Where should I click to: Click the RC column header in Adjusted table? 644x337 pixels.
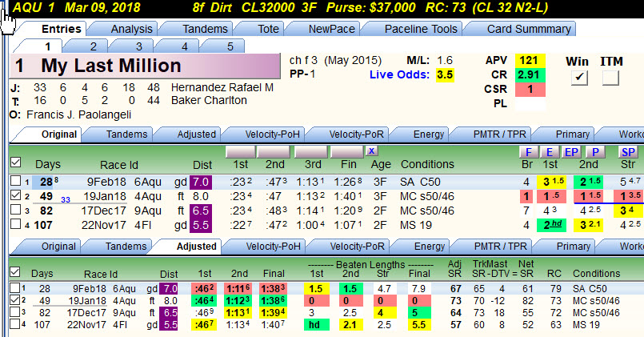[554, 273]
